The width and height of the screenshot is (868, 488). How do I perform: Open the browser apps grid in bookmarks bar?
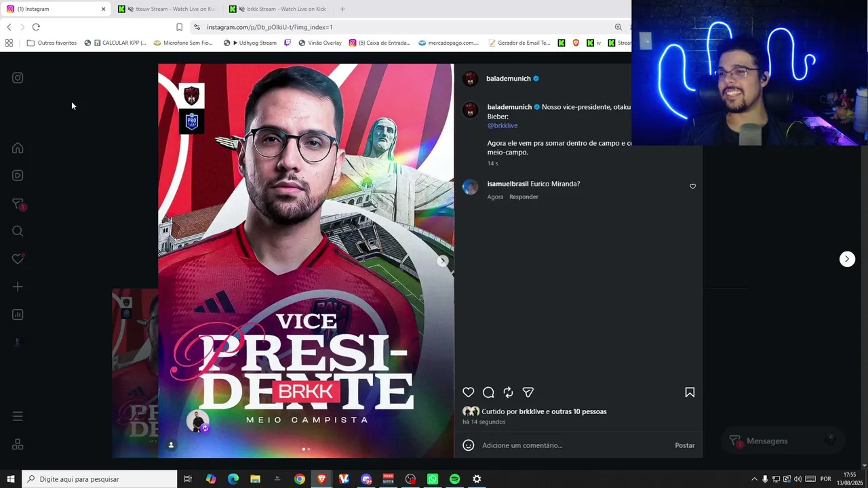[9, 43]
